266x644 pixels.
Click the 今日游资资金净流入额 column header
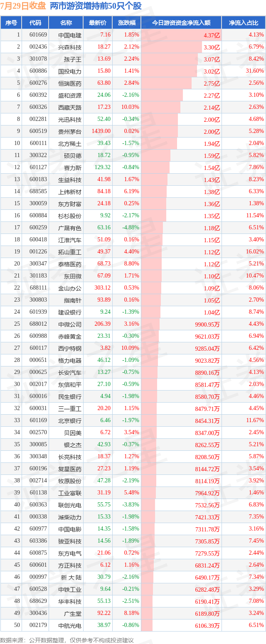(181, 23)
